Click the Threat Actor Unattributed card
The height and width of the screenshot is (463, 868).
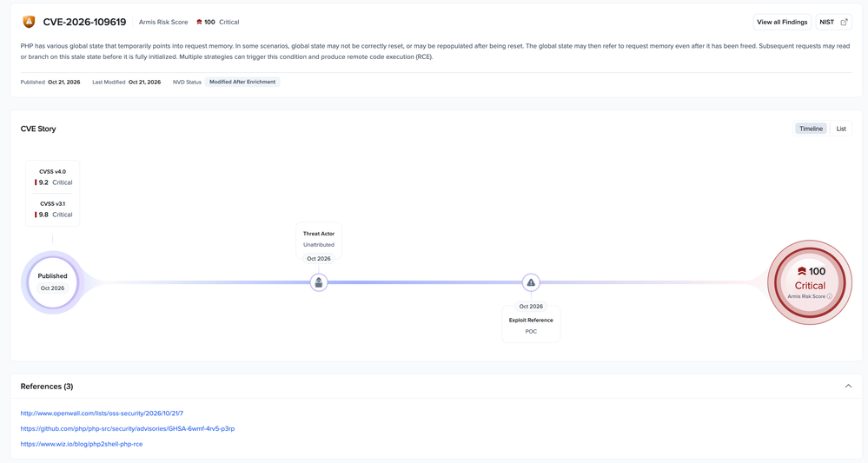tap(319, 239)
